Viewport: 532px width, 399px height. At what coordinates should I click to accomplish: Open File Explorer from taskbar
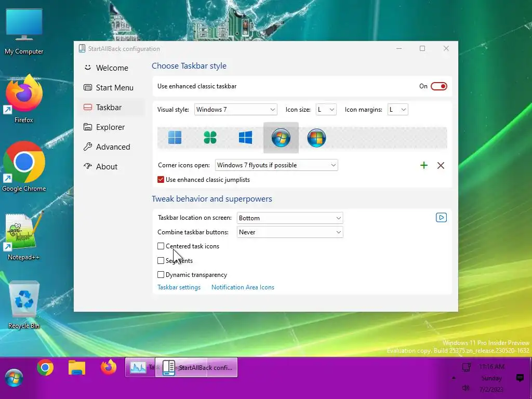pos(77,367)
